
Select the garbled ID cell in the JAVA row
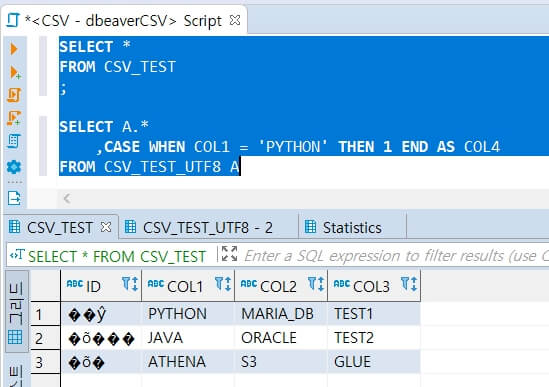tap(101, 338)
